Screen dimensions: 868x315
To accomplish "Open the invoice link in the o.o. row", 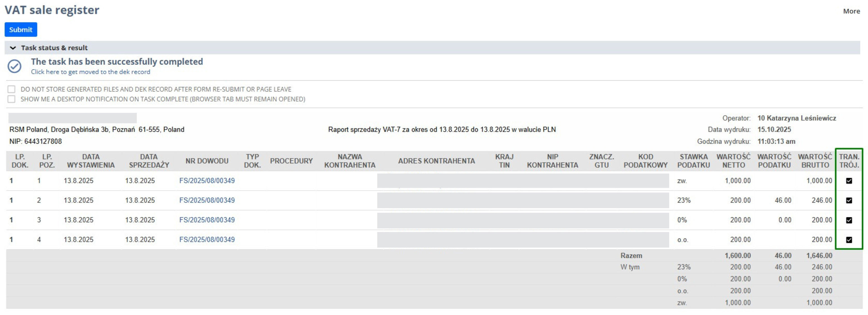I will pos(207,239).
